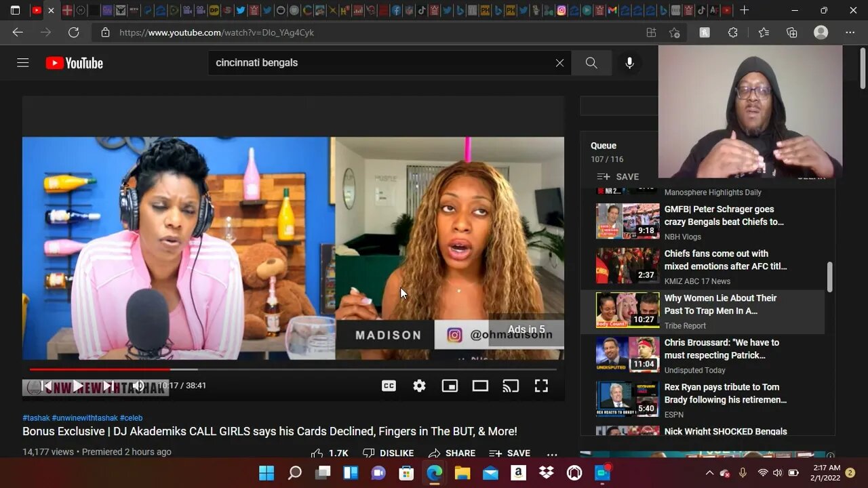Open more actions below the video
The height and width of the screenshot is (488, 868).
pyautogui.click(x=552, y=453)
